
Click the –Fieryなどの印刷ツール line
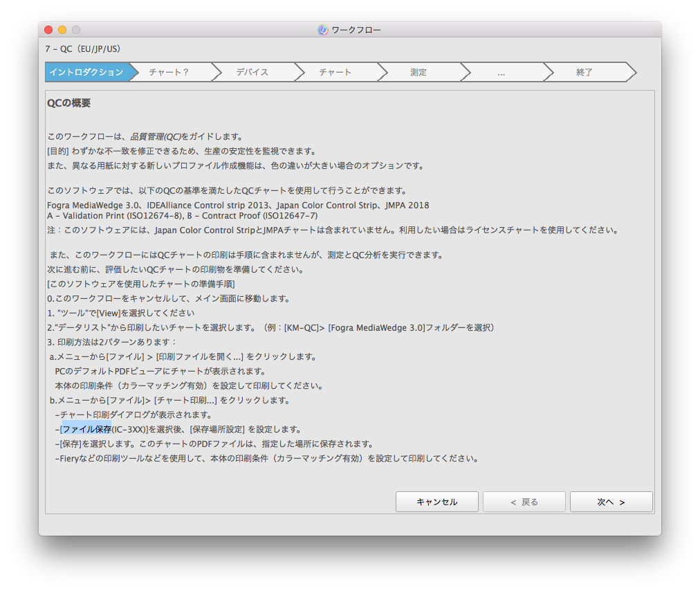coord(268,459)
